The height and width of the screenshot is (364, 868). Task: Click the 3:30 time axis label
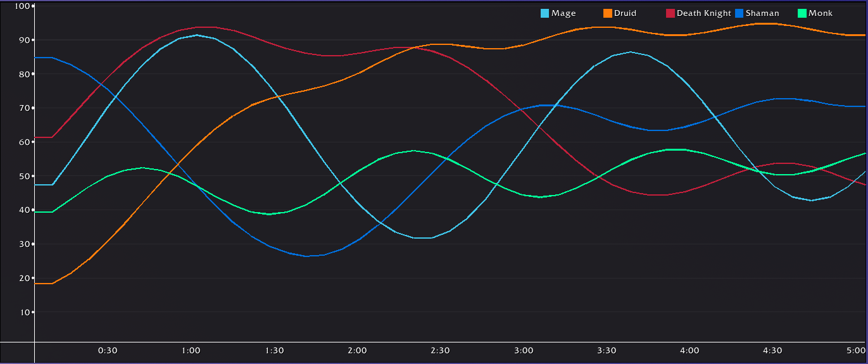coord(607,351)
